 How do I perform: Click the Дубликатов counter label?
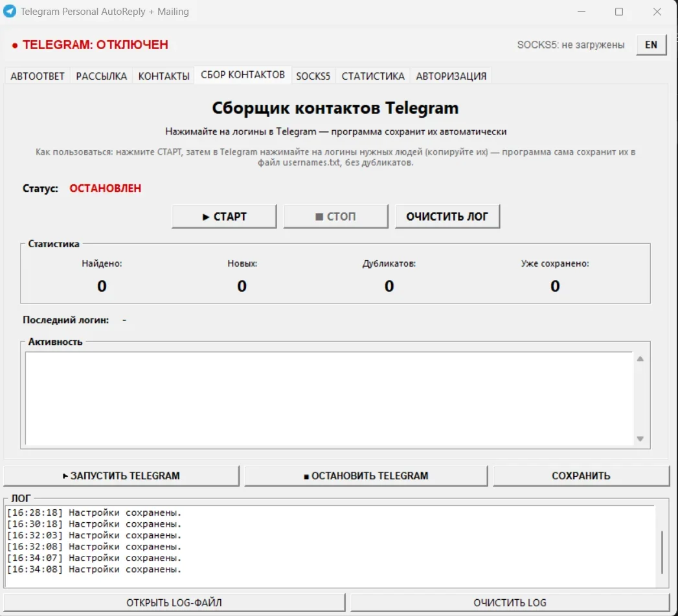(389, 263)
